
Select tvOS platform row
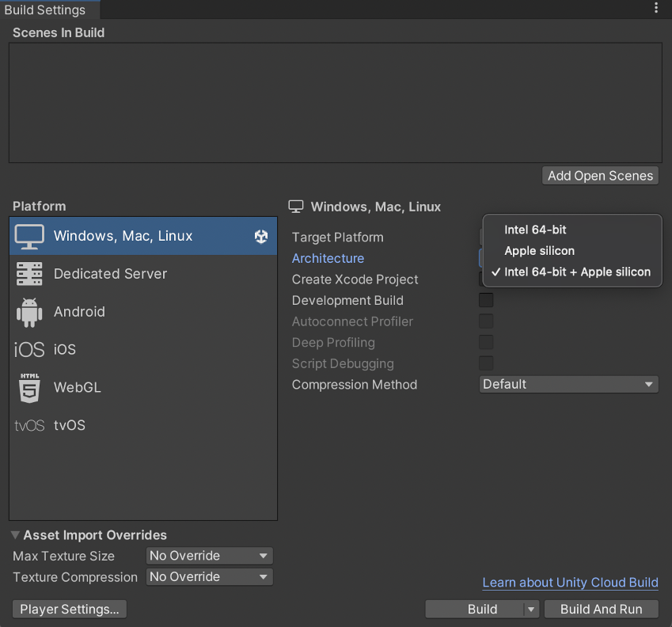click(143, 425)
